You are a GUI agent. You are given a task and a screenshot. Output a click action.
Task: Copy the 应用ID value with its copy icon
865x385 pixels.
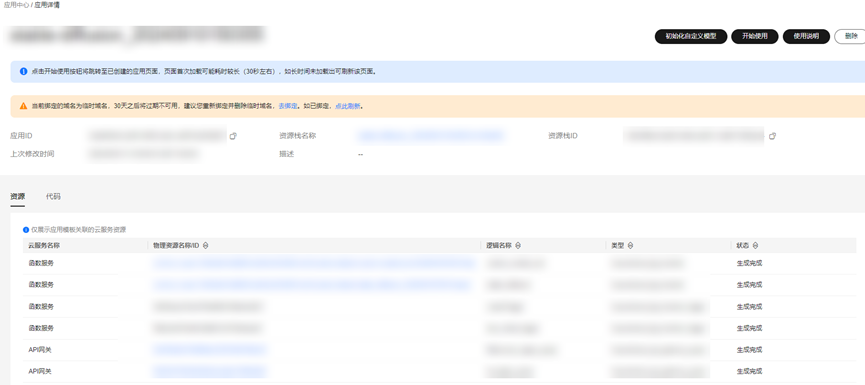click(233, 136)
